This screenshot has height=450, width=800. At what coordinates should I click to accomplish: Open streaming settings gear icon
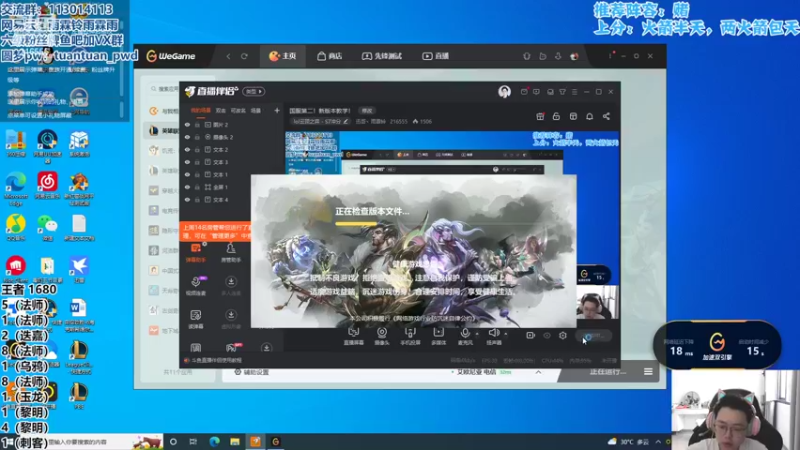(562, 335)
